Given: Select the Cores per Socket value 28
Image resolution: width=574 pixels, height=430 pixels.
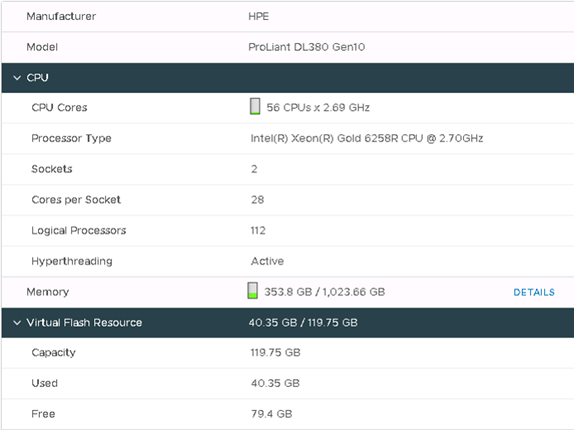Looking at the screenshot, I should pos(257,199).
